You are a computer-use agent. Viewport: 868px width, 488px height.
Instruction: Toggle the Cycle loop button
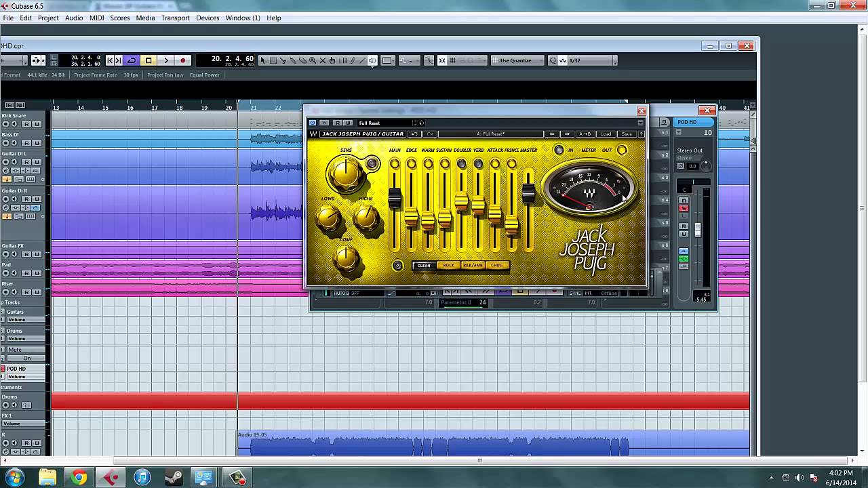(x=132, y=60)
